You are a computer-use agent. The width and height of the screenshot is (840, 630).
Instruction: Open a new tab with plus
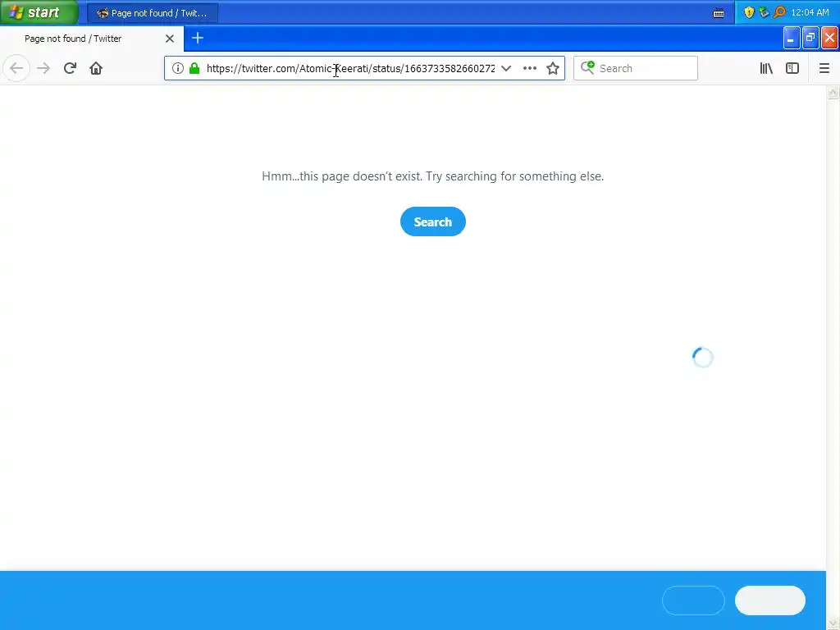198,38
